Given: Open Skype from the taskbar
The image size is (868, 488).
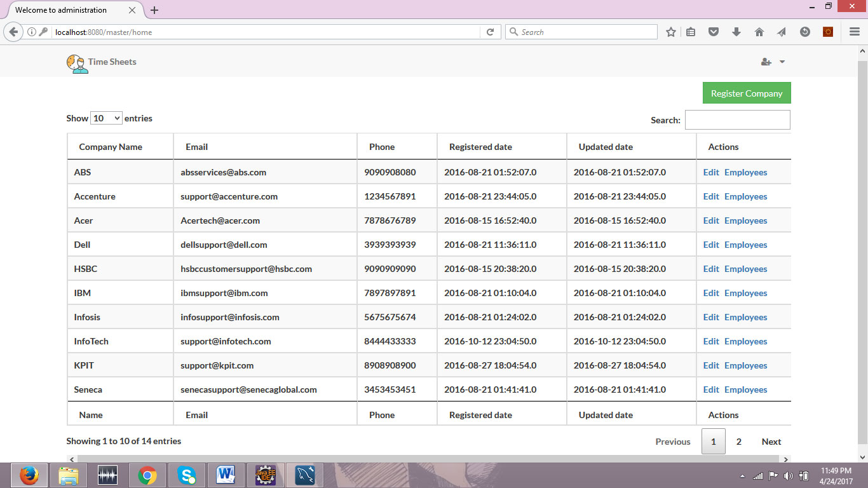Looking at the screenshot, I should pyautogui.click(x=187, y=475).
